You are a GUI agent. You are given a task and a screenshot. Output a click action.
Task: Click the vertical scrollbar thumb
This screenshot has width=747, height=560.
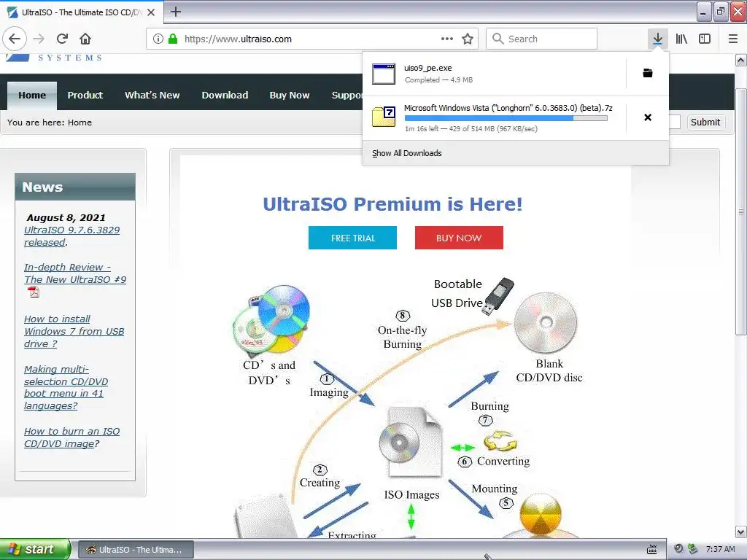(x=740, y=211)
